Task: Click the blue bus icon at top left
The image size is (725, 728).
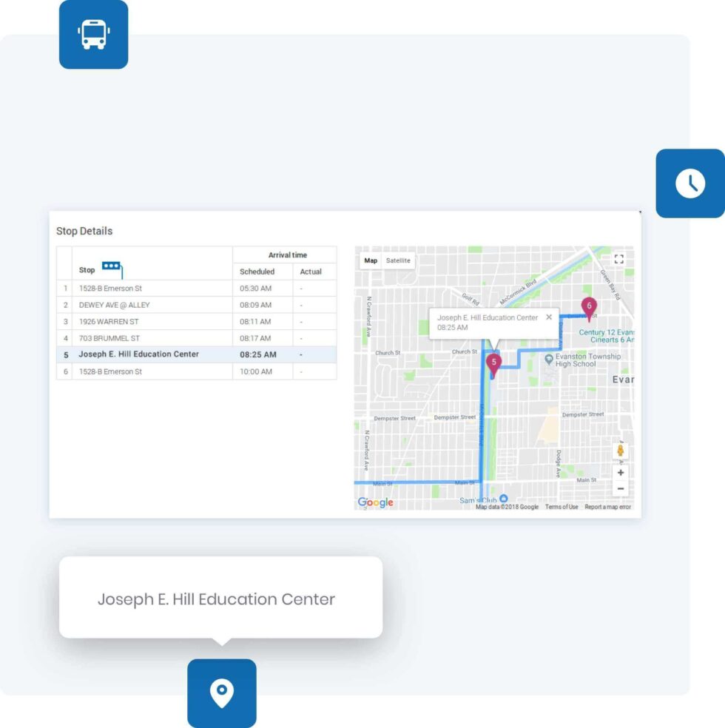Action: click(93, 36)
